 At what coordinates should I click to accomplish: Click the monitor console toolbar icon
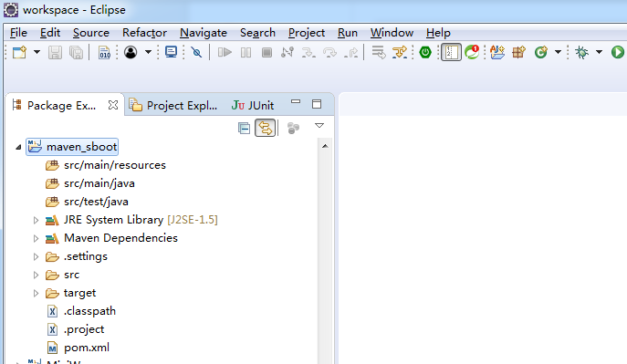172,52
